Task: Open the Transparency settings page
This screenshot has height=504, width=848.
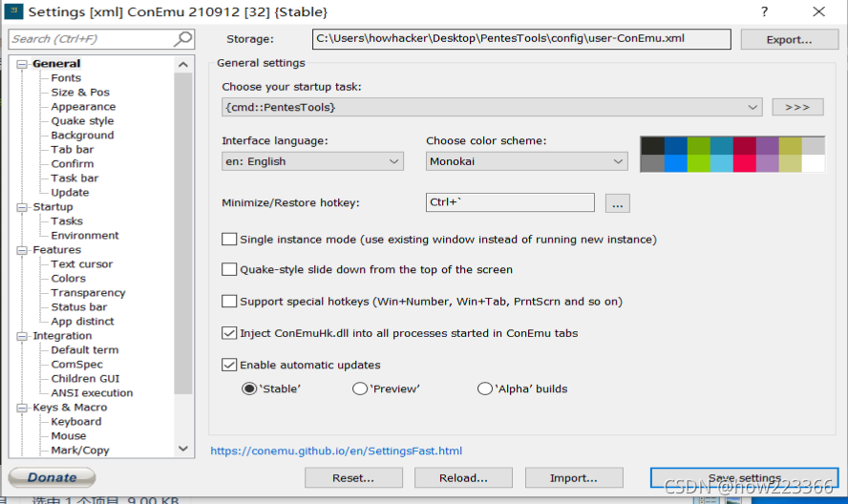Action: point(88,292)
